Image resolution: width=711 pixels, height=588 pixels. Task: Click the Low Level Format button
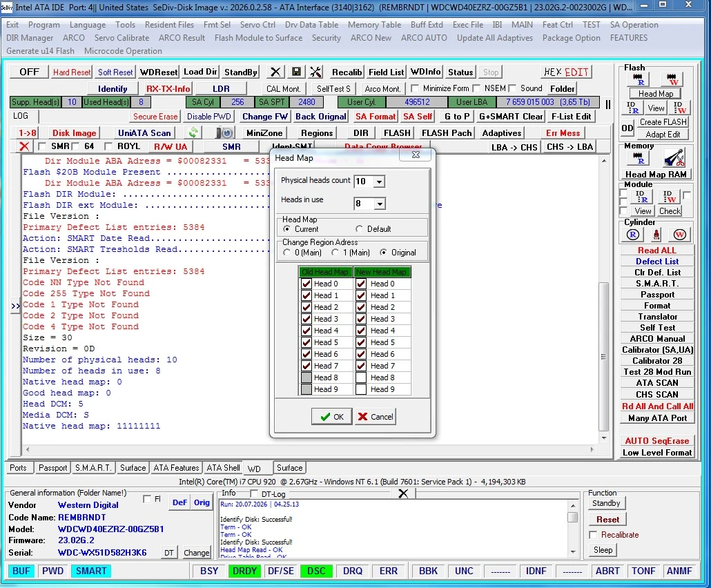pyautogui.click(x=657, y=453)
